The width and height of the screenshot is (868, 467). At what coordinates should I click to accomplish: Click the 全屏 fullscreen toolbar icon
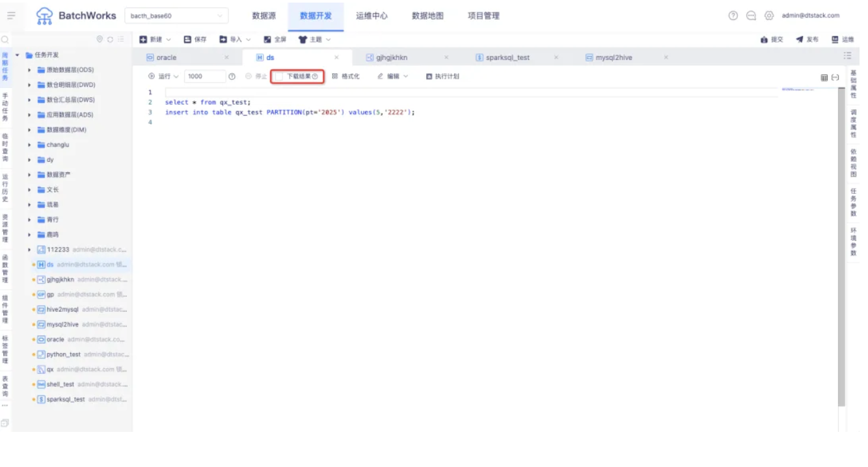(x=267, y=40)
